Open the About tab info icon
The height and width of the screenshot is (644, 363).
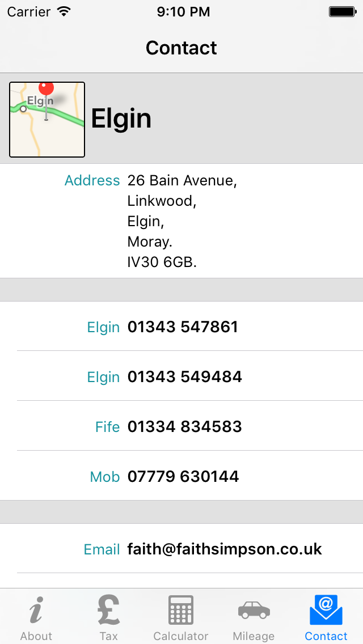point(36,611)
